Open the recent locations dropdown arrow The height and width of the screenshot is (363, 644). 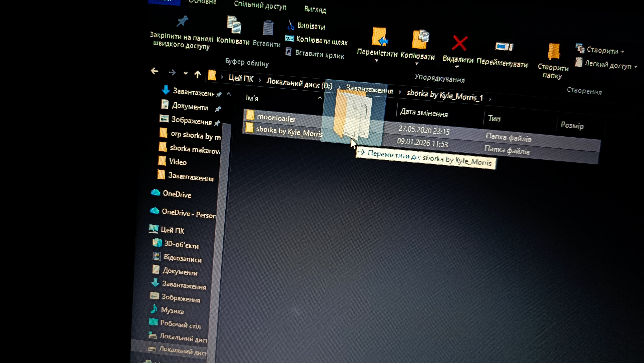pyautogui.click(x=185, y=73)
